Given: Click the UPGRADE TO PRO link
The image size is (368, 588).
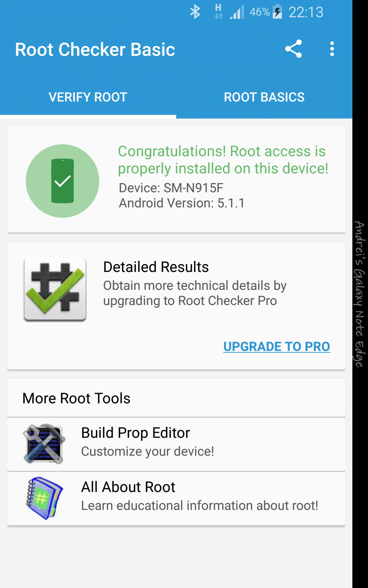Looking at the screenshot, I should click(276, 346).
